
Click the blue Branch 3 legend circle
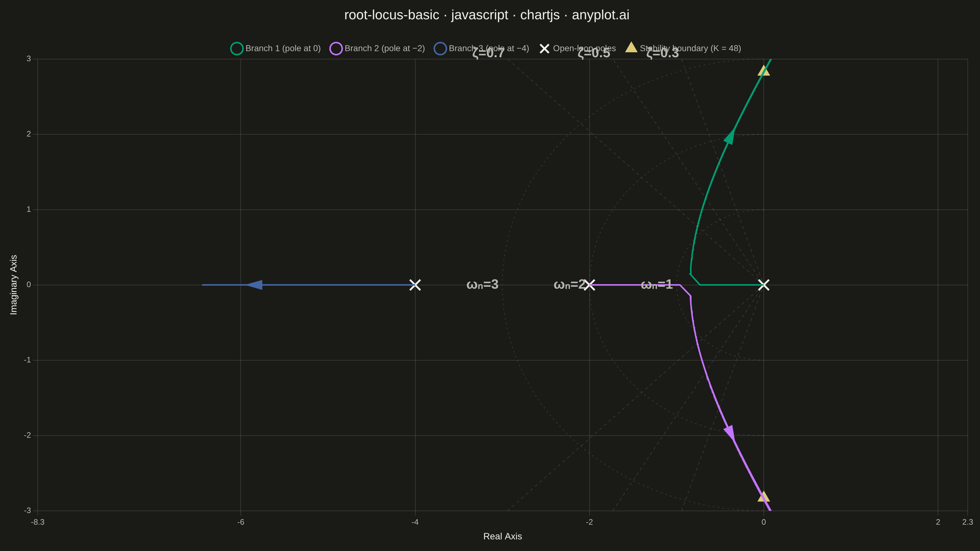(440, 49)
